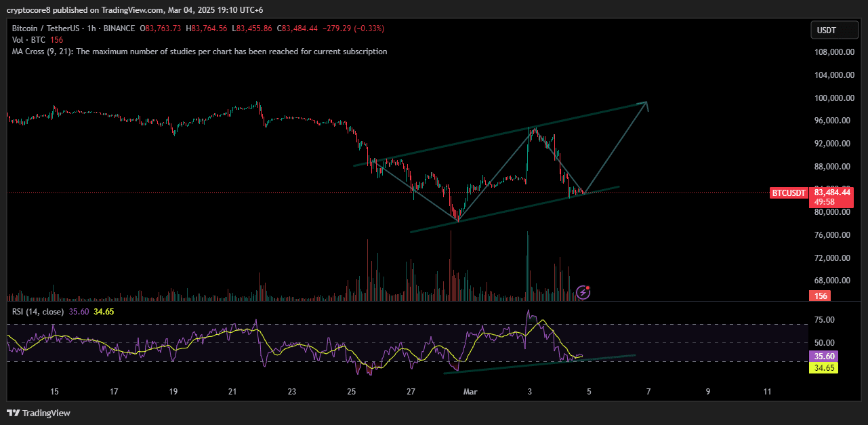Click the 11 date label on time axis
Viewport: 868px width, 425px height.
click(767, 392)
